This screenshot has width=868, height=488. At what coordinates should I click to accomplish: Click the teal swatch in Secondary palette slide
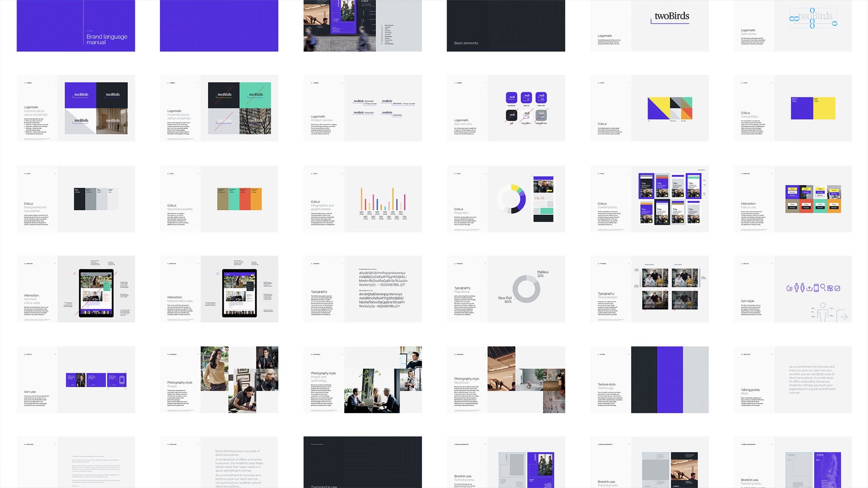tap(234, 199)
